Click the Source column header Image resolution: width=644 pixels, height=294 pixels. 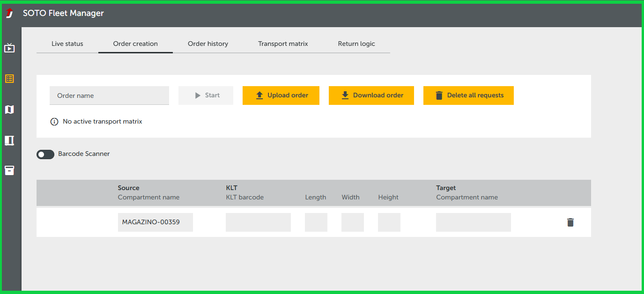[129, 188]
